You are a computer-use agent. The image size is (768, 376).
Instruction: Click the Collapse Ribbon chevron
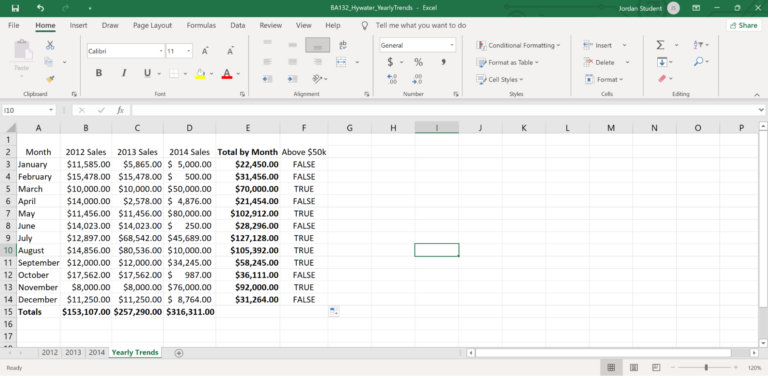[757, 94]
